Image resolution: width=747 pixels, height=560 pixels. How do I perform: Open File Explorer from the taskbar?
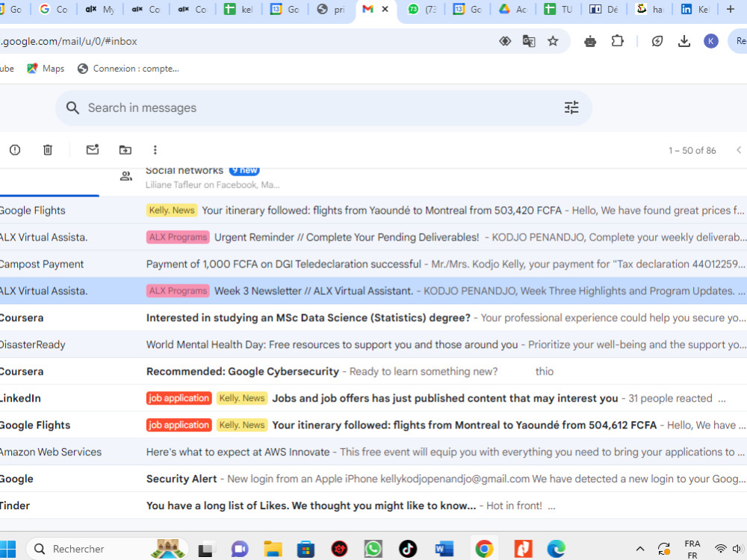click(x=273, y=549)
